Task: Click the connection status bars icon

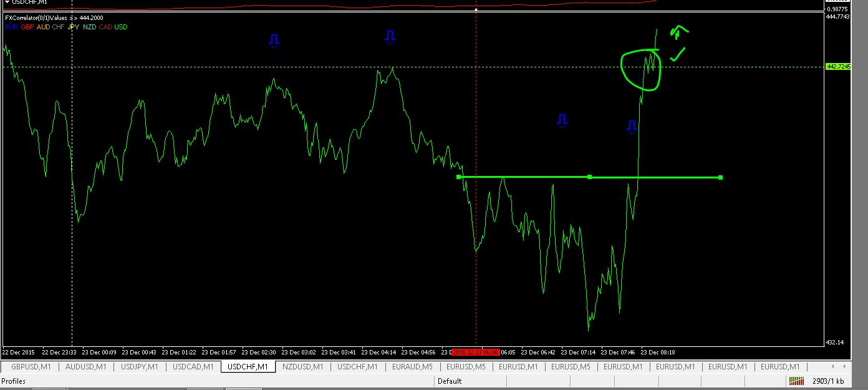Action: [x=796, y=381]
